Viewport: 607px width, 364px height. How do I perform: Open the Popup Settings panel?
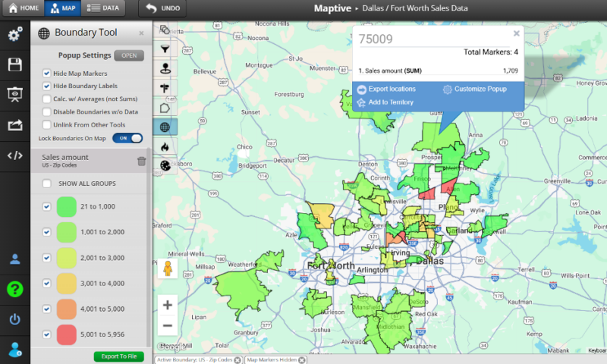[x=129, y=55]
